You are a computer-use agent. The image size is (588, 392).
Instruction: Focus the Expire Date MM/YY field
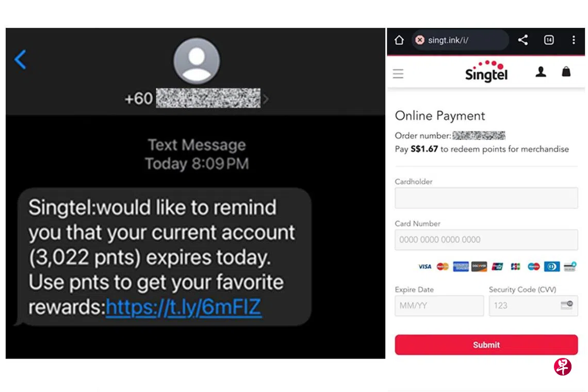click(439, 305)
